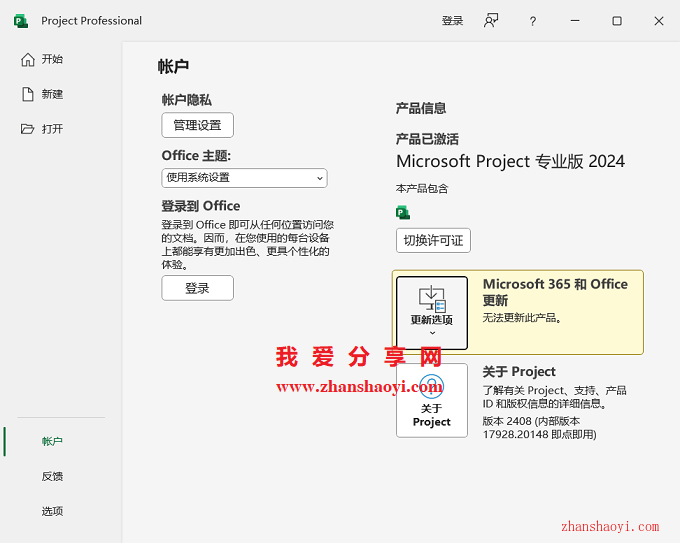The image size is (680, 543).
Task: Click the open folder icon beside 打开
Action: tap(27, 129)
